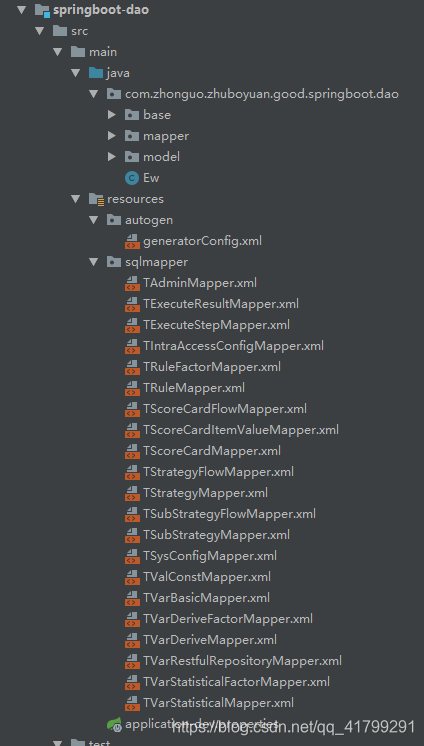The width and height of the screenshot is (424, 746).
Task: Select the src folder label
Action: pos(79,31)
